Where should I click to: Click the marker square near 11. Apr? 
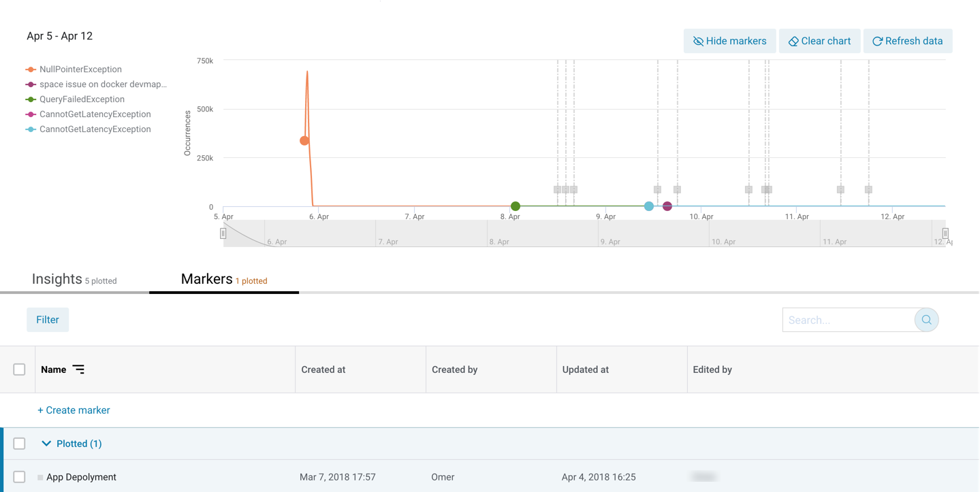(x=840, y=190)
